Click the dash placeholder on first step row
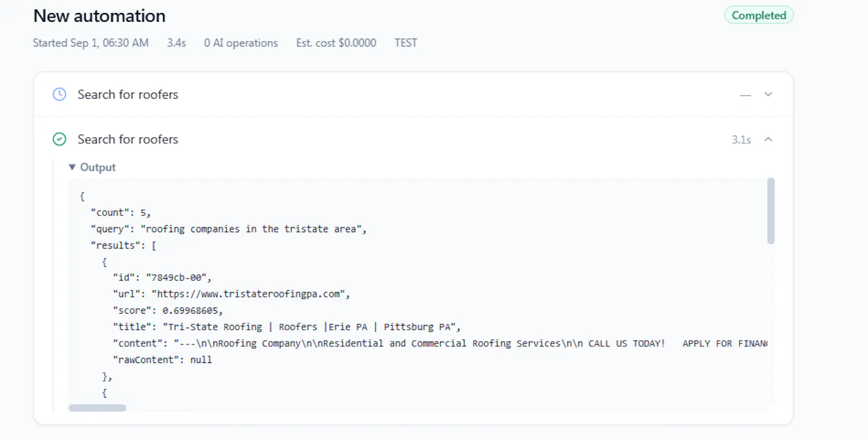 (x=745, y=95)
